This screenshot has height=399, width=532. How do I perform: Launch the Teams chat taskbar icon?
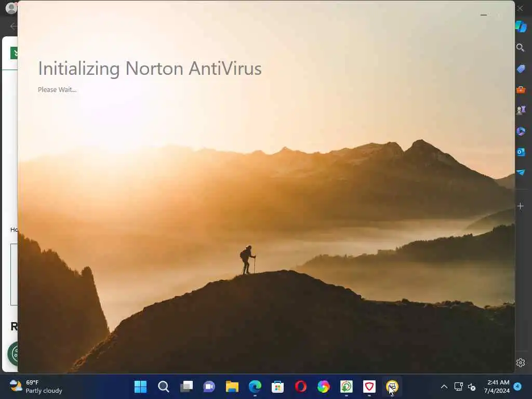(x=209, y=387)
